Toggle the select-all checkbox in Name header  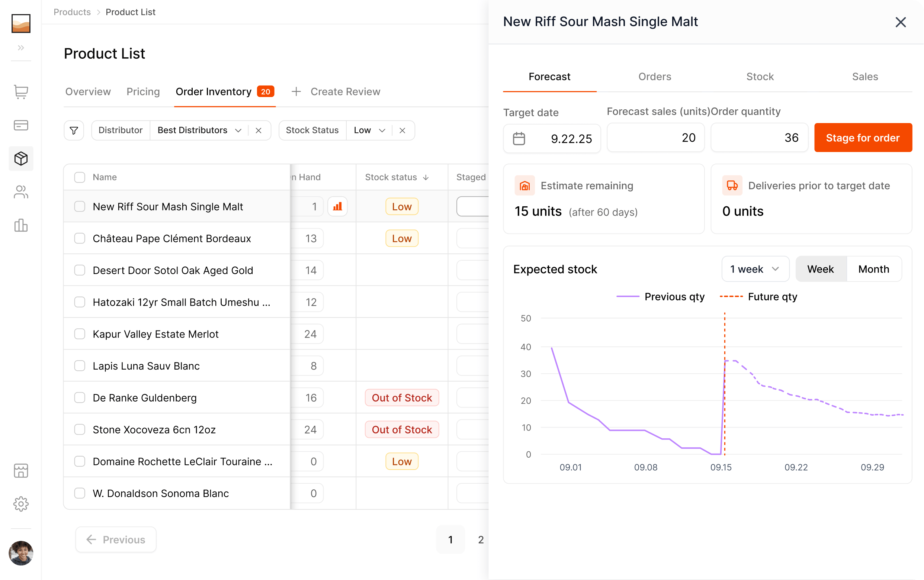pos(80,177)
